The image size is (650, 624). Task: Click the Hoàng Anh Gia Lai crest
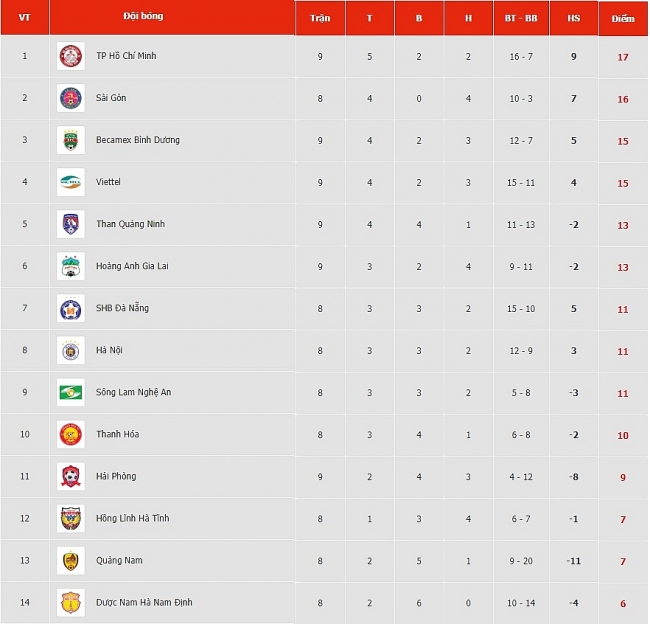71,266
